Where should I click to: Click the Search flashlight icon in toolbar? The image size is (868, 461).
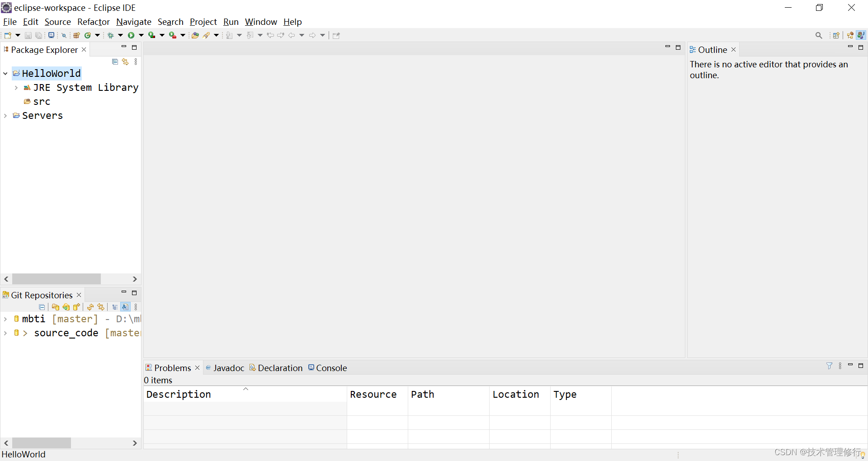207,35
